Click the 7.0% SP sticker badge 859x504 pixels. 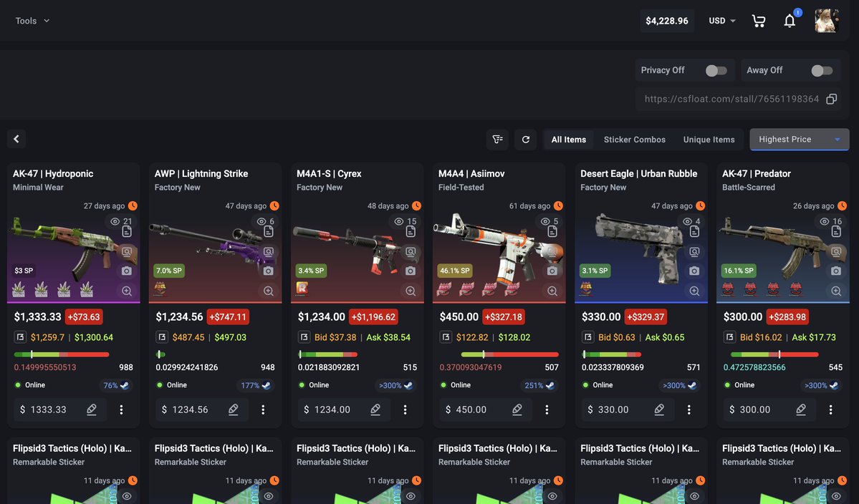click(x=169, y=271)
